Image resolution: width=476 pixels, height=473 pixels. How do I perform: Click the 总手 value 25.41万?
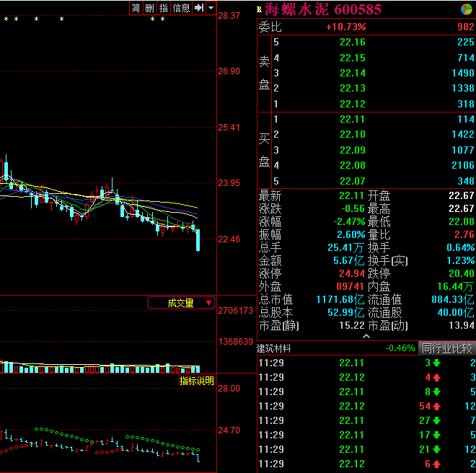point(345,247)
